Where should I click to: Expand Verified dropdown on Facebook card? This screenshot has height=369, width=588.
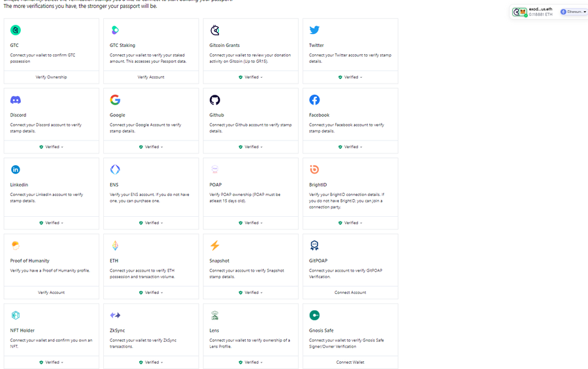click(x=350, y=147)
